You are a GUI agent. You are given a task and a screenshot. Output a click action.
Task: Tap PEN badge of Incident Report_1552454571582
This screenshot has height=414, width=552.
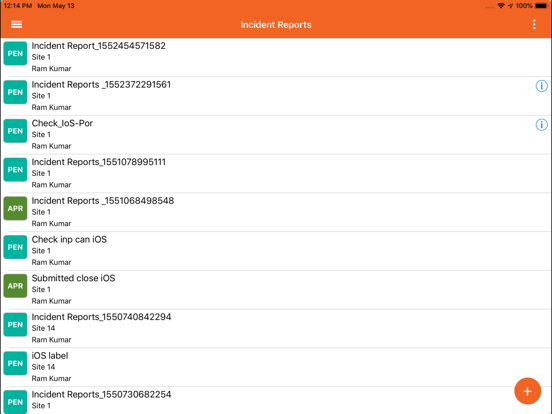[x=15, y=54]
